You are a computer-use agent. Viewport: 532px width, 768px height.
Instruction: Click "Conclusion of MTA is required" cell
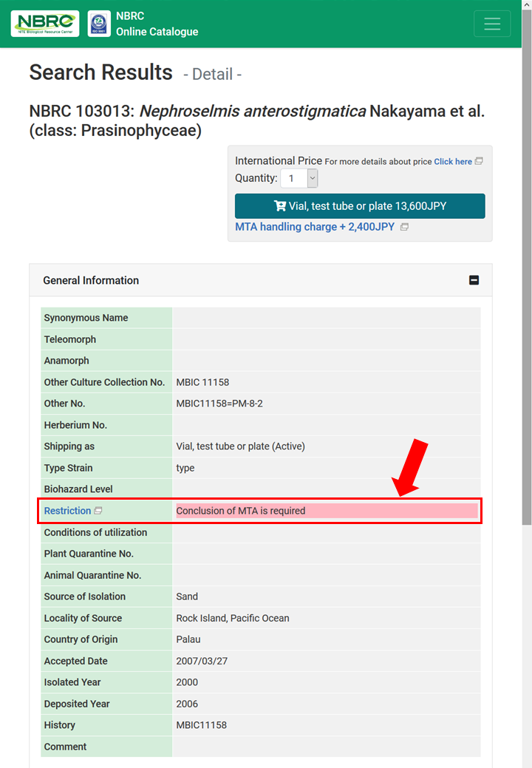tap(326, 511)
